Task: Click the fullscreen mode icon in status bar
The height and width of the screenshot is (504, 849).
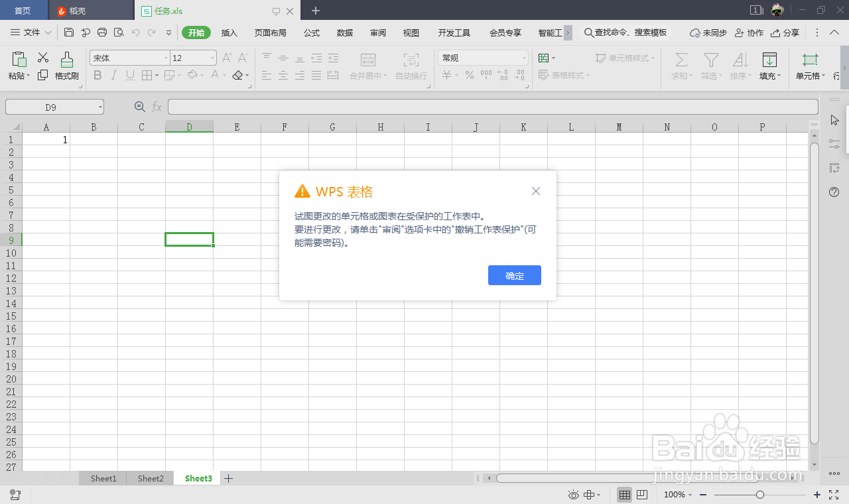Action: click(834, 494)
